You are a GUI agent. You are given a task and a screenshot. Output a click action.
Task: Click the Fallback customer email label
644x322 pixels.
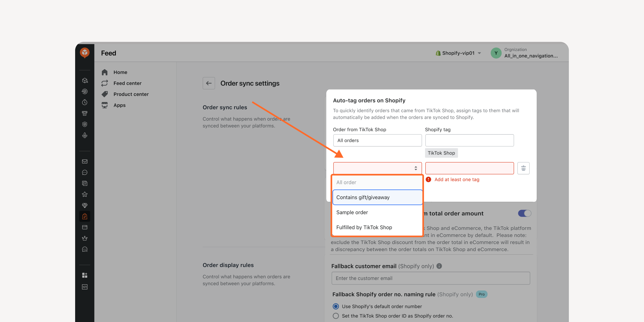click(x=364, y=266)
